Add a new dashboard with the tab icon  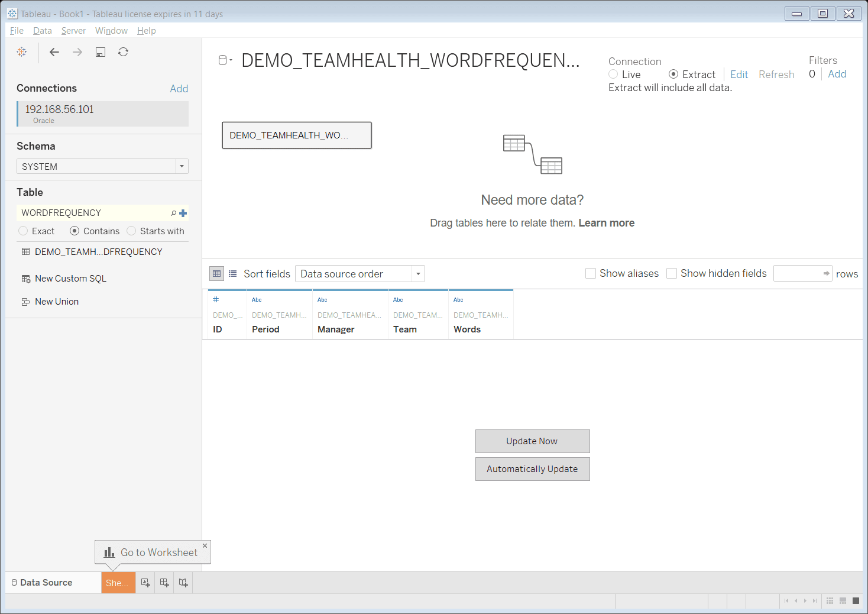click(x=164, y=583)
